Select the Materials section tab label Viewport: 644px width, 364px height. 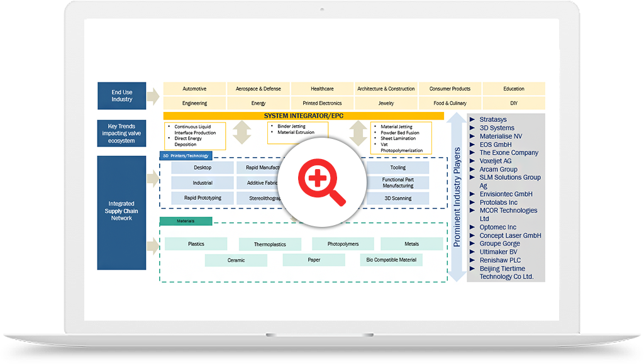tap(186, 221)
